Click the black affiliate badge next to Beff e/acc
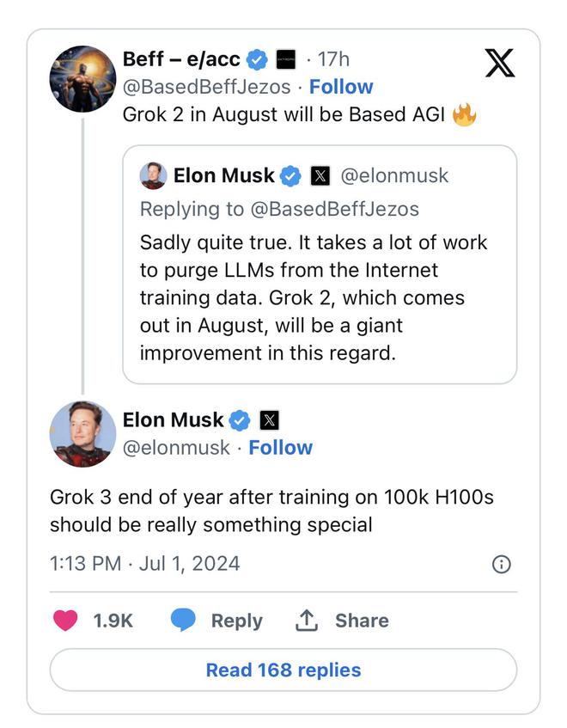 [x=286, y=59]
